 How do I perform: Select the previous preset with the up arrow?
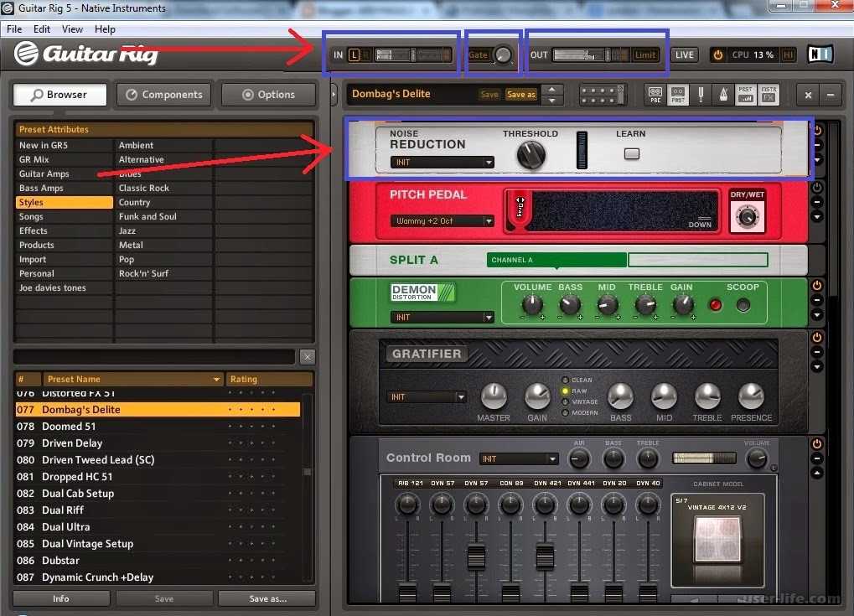click(x=552, y=90)
